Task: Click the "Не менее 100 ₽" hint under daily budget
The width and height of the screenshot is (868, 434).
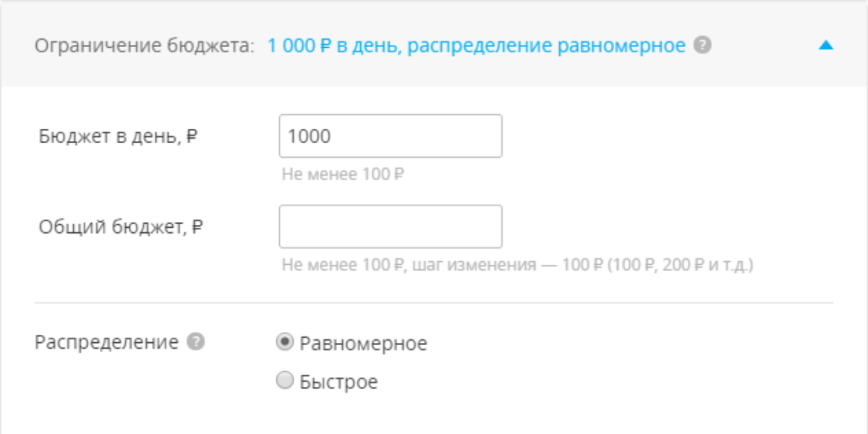Action: [343, 174]
